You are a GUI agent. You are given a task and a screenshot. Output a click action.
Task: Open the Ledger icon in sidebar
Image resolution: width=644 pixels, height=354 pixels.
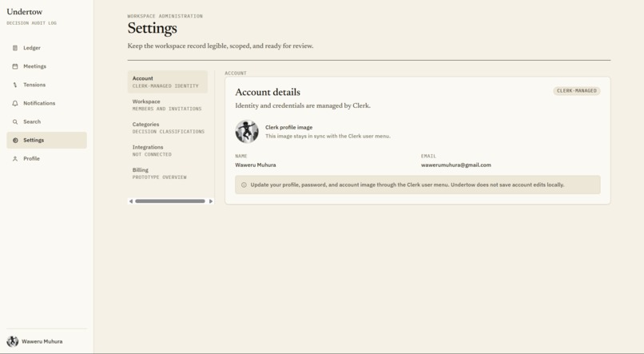[x=15, y=48]
